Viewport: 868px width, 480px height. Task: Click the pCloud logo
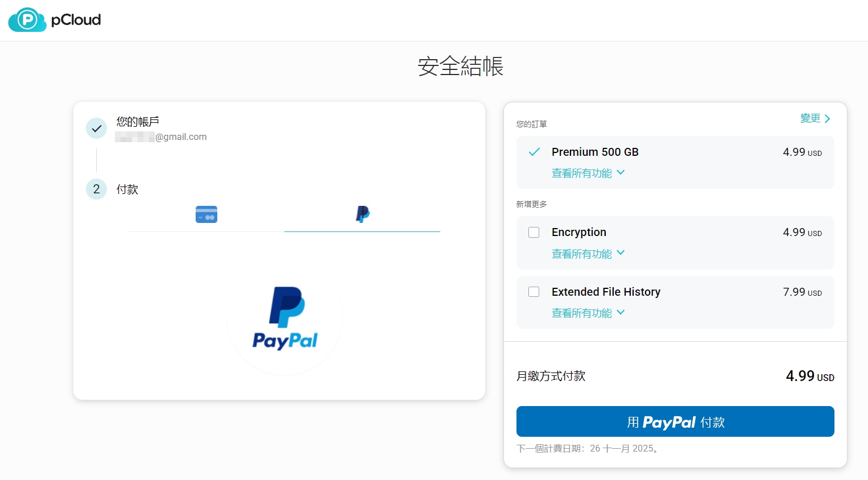54,20
